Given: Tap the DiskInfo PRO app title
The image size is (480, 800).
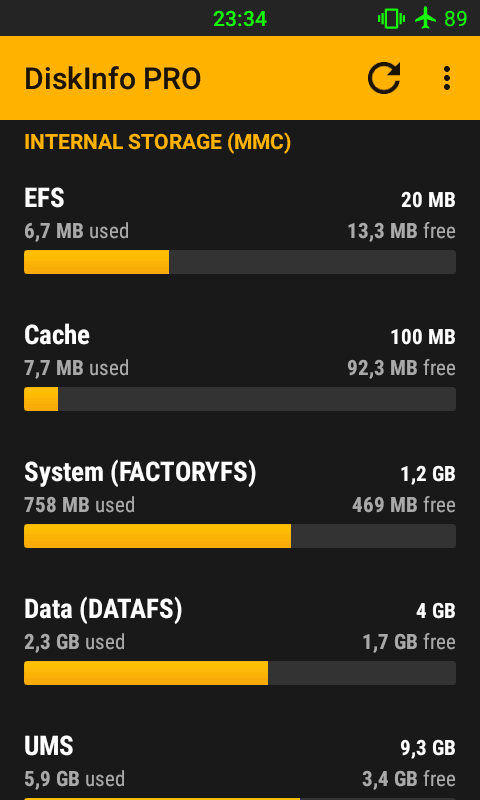Looking at the screenshot, I should (113, 79).
